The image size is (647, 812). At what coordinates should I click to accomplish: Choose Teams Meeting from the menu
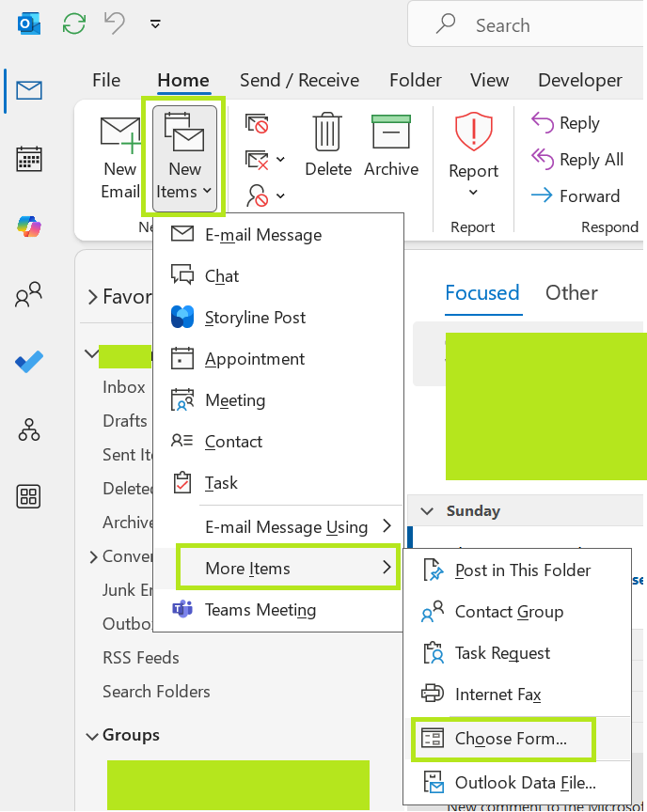tap(278, 610)
